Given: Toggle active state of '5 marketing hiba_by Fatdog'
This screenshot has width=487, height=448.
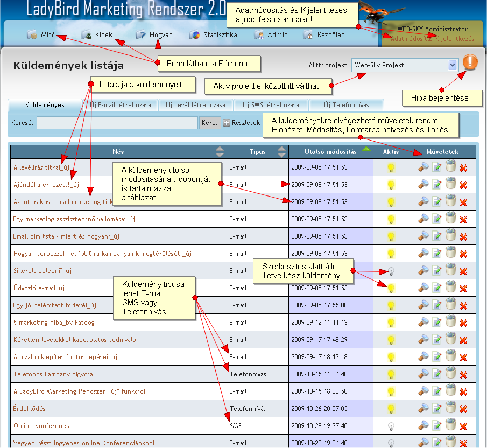Looking at the screenshot, I should pos(391,323).
